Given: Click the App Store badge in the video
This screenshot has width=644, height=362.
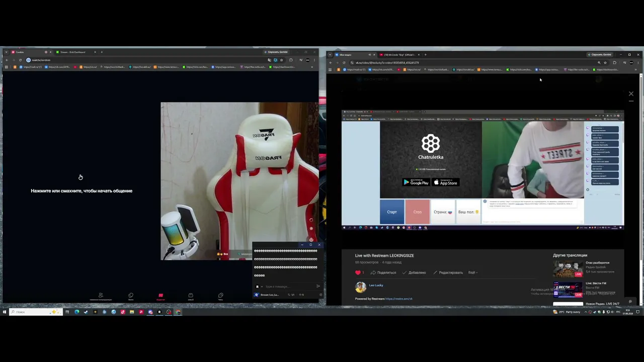Looking at the screenshot, I should click(446, 182).
